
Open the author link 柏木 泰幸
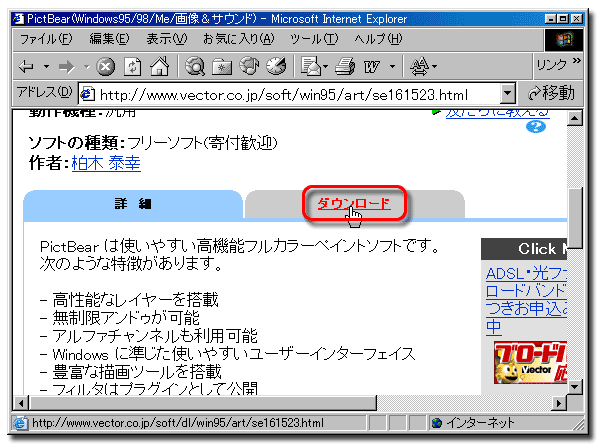click(x=106, y=163)
